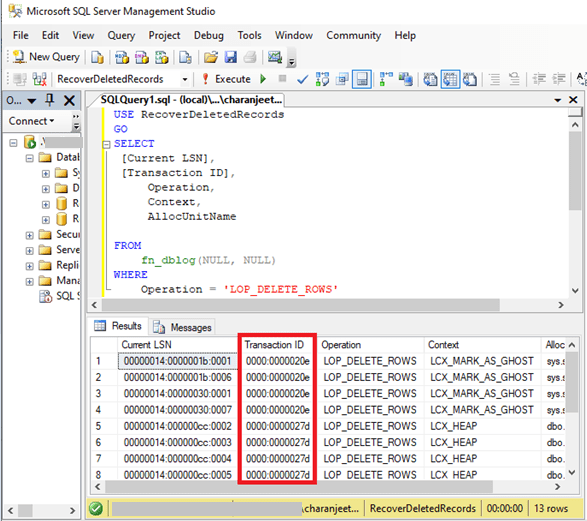Click the Change Connection icon
This screenshot has width=587, height=521.
[x=39, y=79]
